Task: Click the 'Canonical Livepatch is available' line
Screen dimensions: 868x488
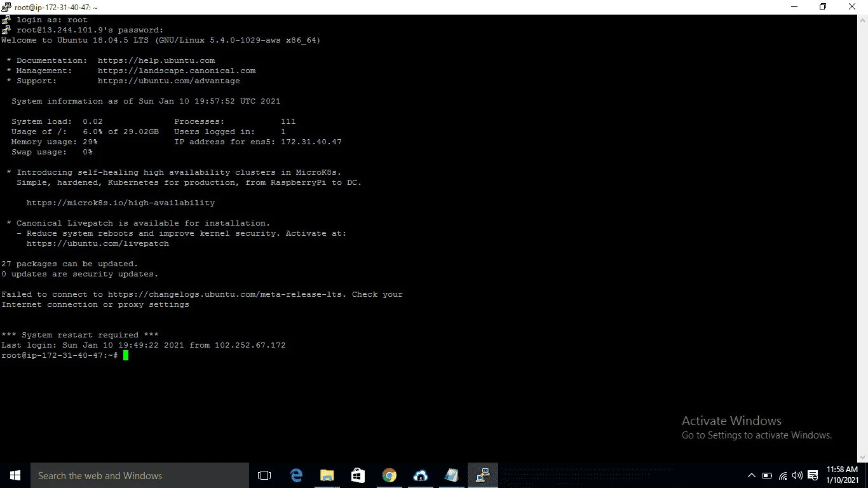Action: point(139,223)
